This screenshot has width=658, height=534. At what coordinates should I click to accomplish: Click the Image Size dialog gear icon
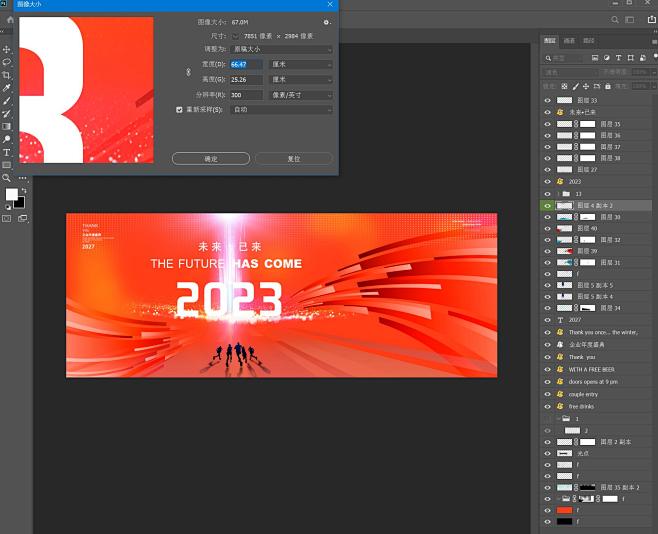326,21
